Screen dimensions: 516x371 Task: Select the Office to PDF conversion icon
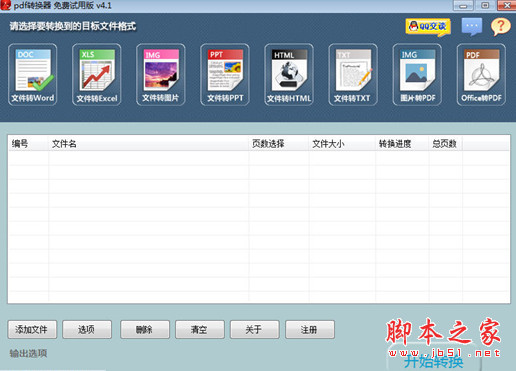click(x=481, y=75)
